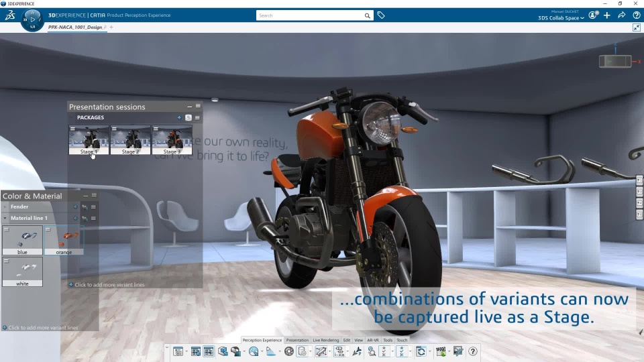Open the Stage 2 thumbnail

pyautogui.click(x=131, y=140)
